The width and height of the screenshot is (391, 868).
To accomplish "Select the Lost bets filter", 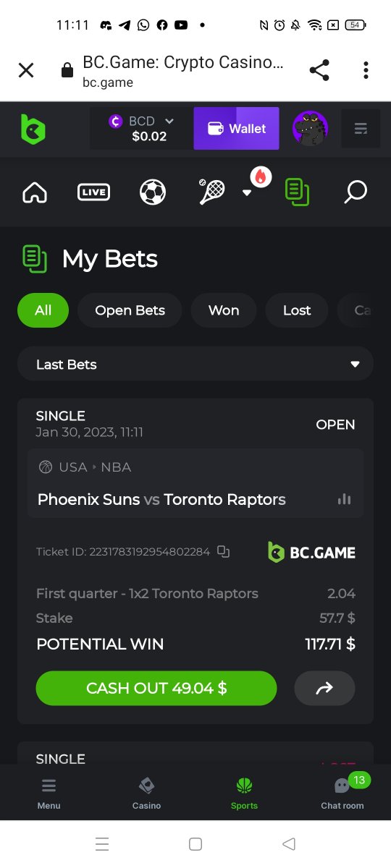I will pos(297,310).
